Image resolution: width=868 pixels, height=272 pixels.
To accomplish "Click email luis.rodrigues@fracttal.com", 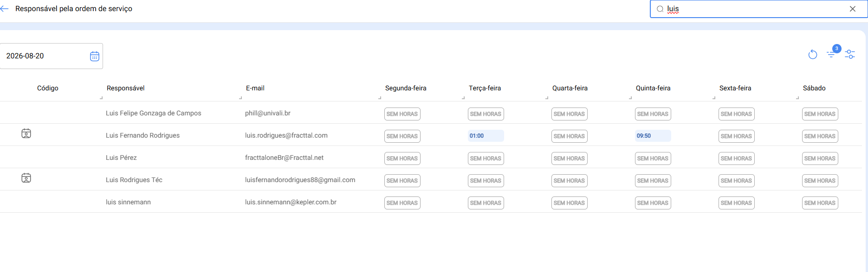I will click(x=286, y=135).
